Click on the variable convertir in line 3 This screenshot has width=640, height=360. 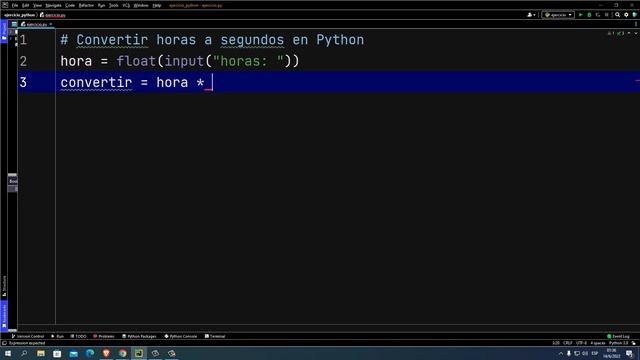click(96, 82)
